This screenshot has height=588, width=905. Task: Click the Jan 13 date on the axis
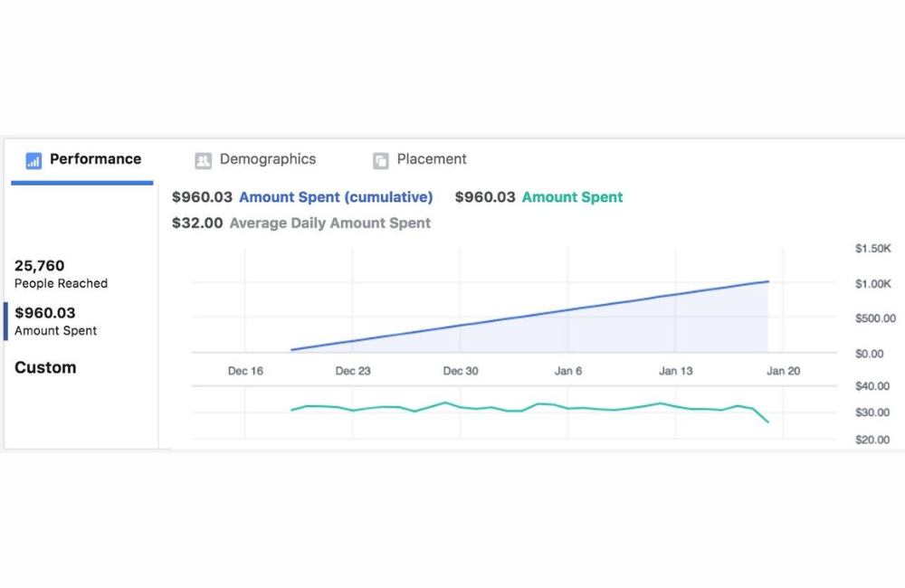(x=675, y=371)
